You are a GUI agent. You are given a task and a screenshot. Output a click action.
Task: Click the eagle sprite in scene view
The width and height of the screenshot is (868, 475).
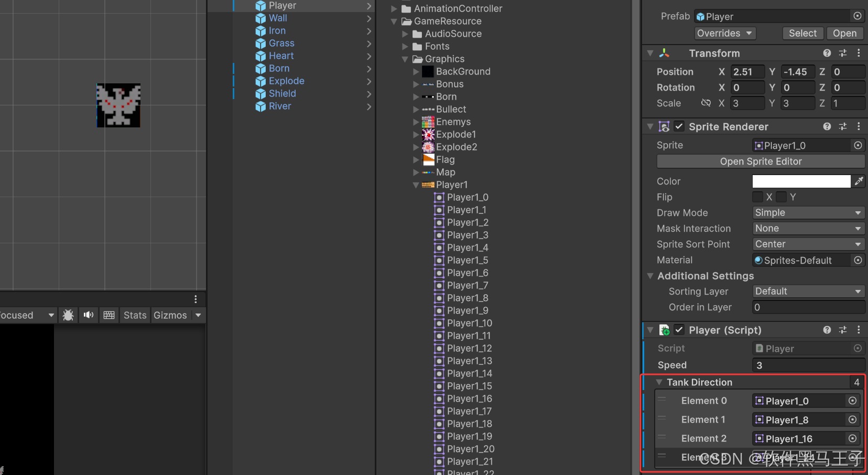click(118, 105)
